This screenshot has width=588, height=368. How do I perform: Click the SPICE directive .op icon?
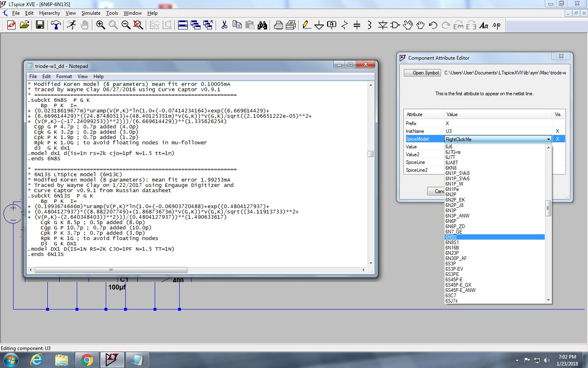click(x=497, y=25)
